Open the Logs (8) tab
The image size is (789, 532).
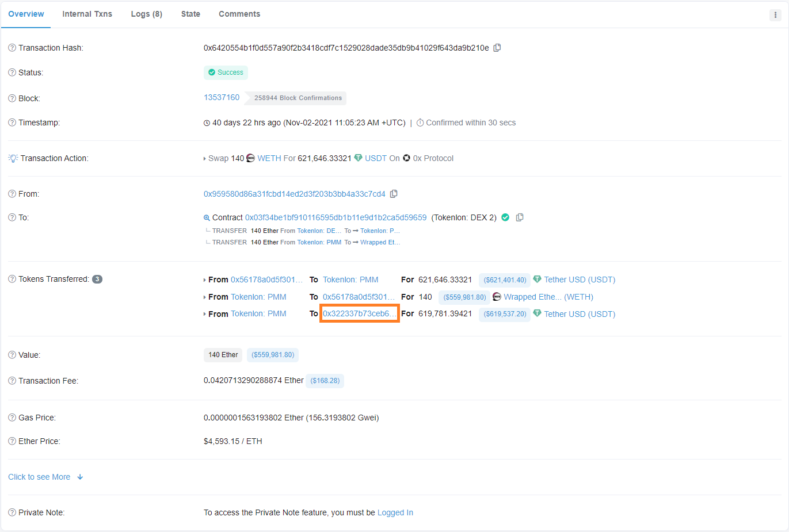coord(147,14)
